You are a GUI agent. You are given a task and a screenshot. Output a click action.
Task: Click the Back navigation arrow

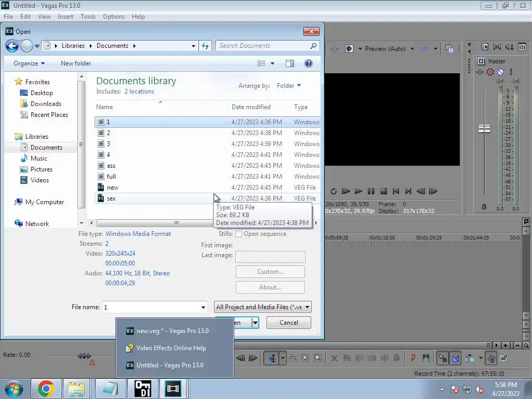[12, 46]
